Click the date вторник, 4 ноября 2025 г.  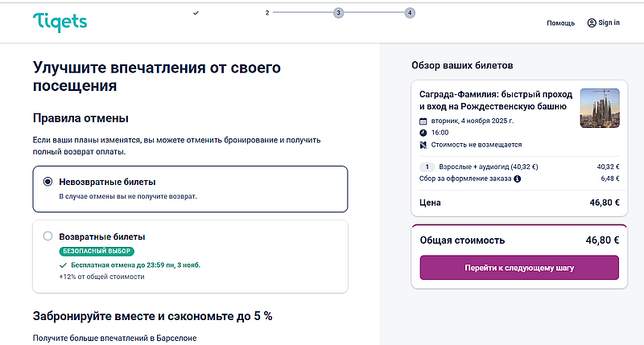473,121
